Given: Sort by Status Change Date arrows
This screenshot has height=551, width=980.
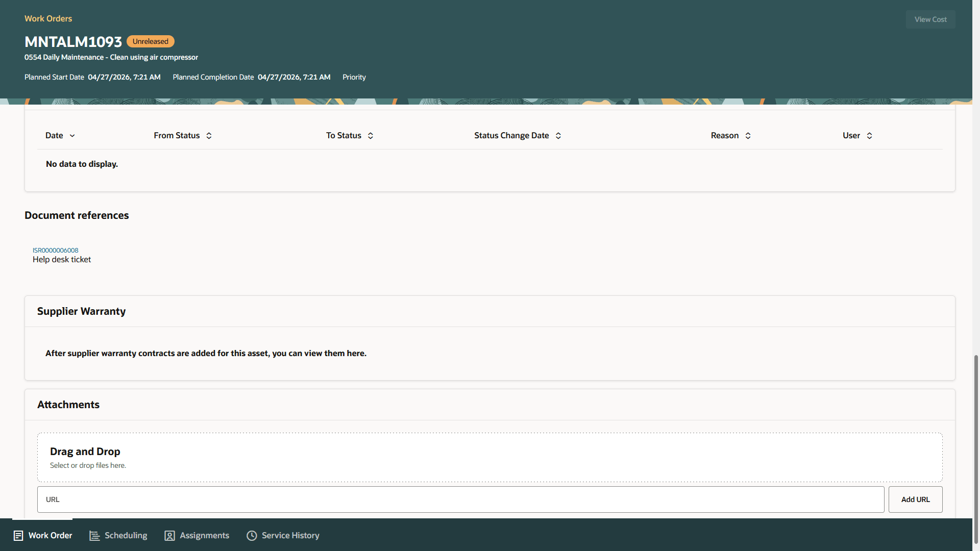Looking at the screenshot, I should tap(558, 136).
